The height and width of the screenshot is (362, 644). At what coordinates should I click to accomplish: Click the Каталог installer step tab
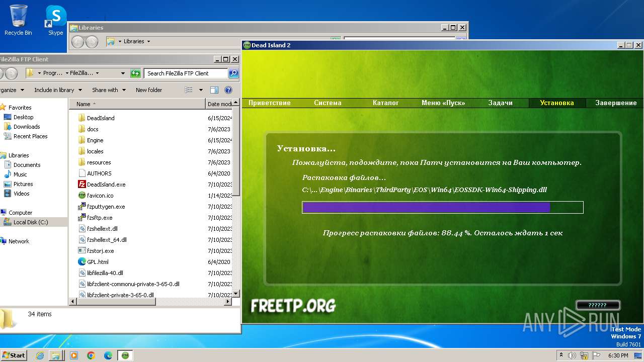click(386, 103)
